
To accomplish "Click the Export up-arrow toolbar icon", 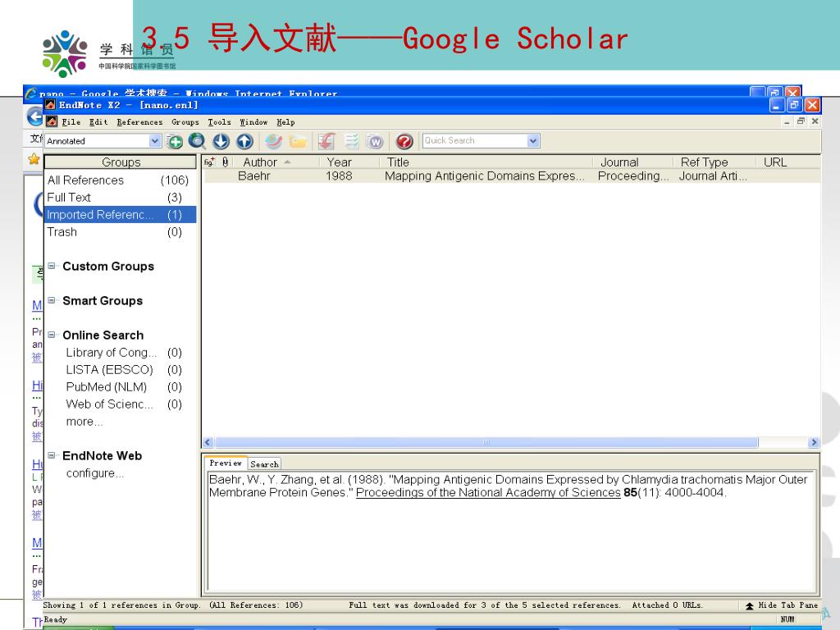I will 244,141.
